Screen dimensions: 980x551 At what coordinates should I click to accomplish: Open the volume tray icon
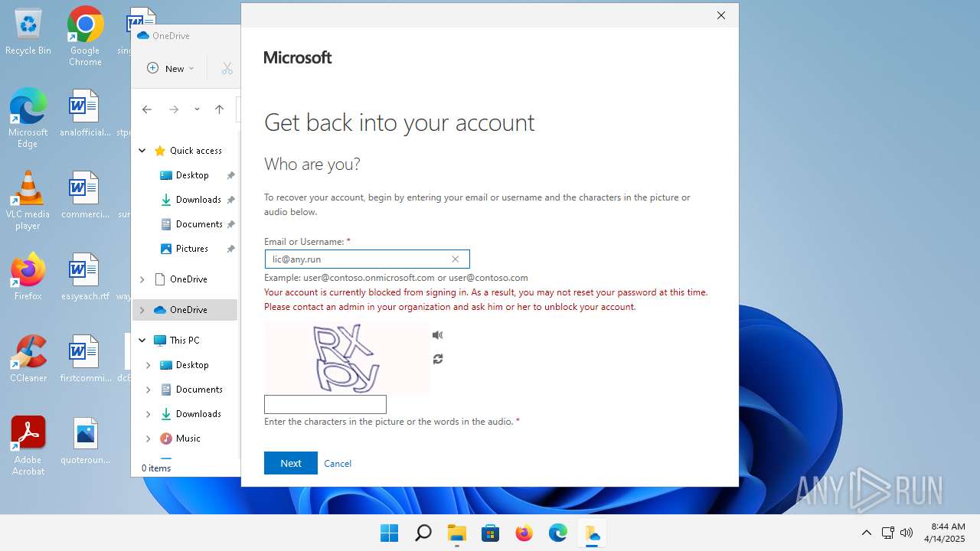pyautogui.click(x=906, y=533)
